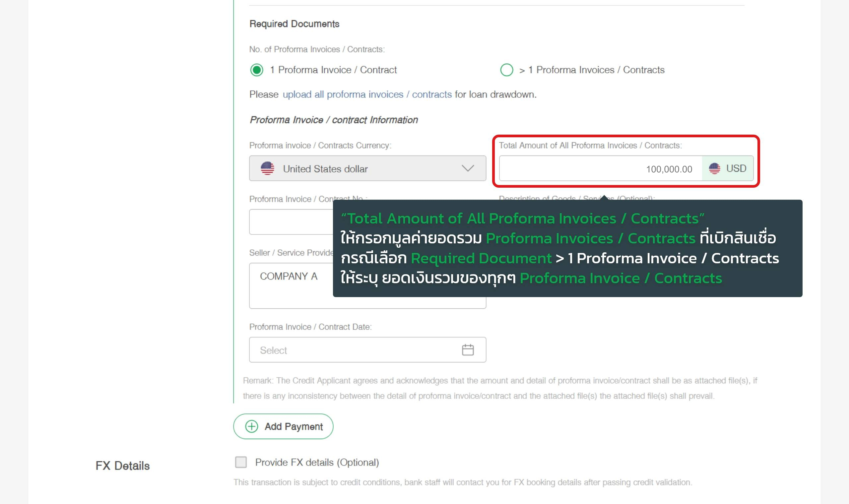Focus the total amount 100,000.00 field
This screenshot has height=504, width=849.
(x=600, y=169)
